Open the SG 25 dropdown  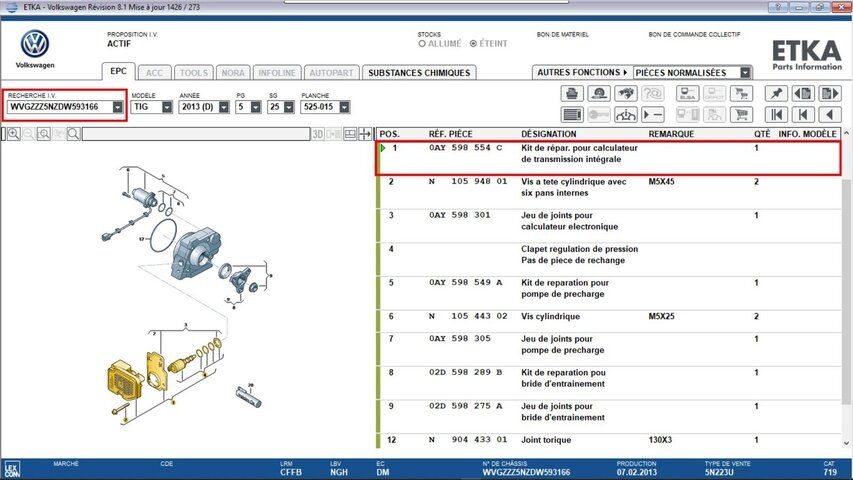pyautogui.click(x=288, y=107)
